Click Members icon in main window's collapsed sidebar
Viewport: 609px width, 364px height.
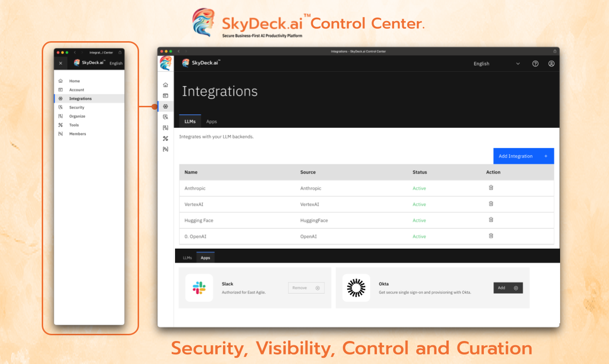point(165,149)
